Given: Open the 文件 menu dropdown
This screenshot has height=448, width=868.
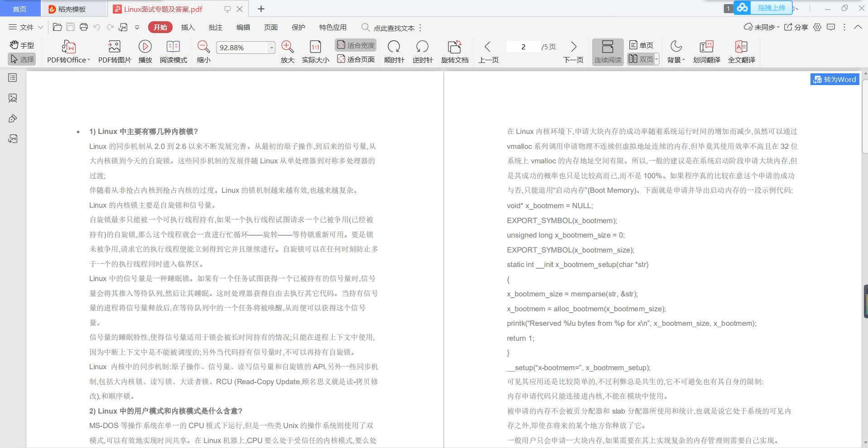Looking at the screenshot, I should (26, 27).
